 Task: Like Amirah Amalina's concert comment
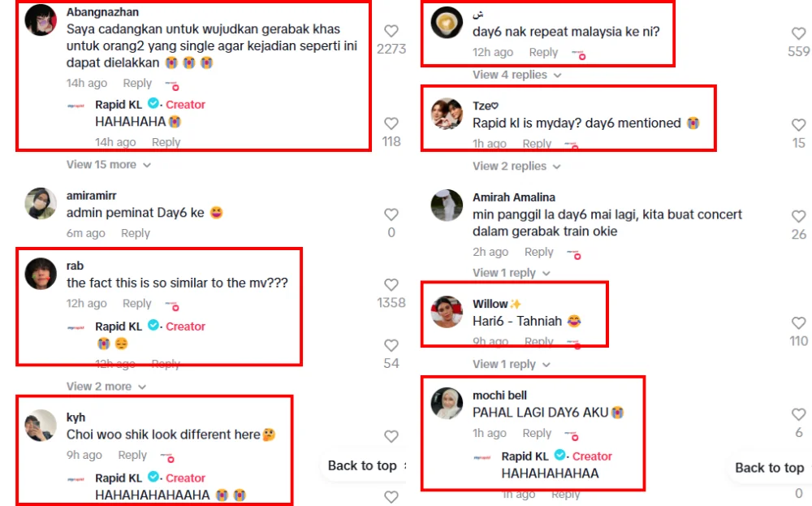point(798,217)
